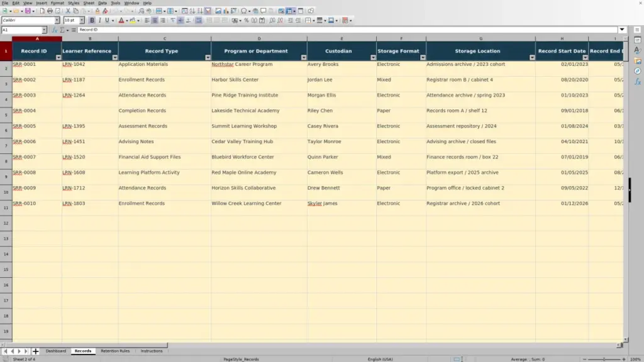This screenshot has width=644, height=362.
Task: Open the font name dropdown
Action: [x=57, y=20]
